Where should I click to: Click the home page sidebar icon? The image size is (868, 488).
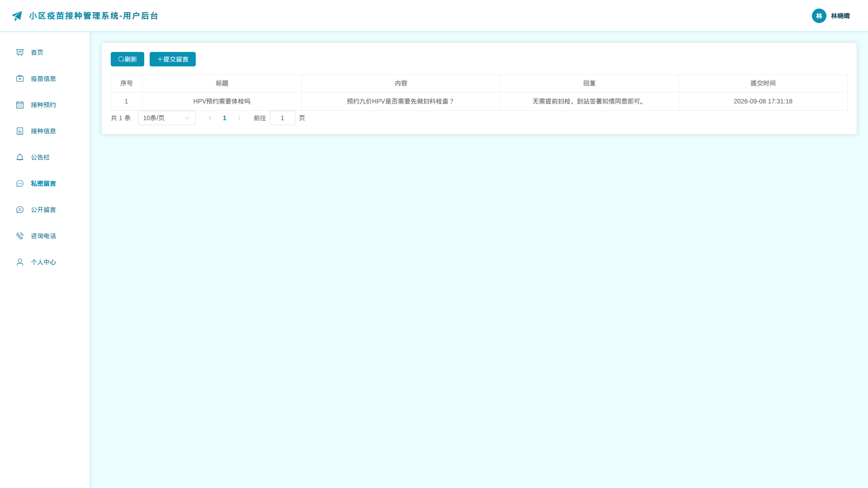pos(20,52)
